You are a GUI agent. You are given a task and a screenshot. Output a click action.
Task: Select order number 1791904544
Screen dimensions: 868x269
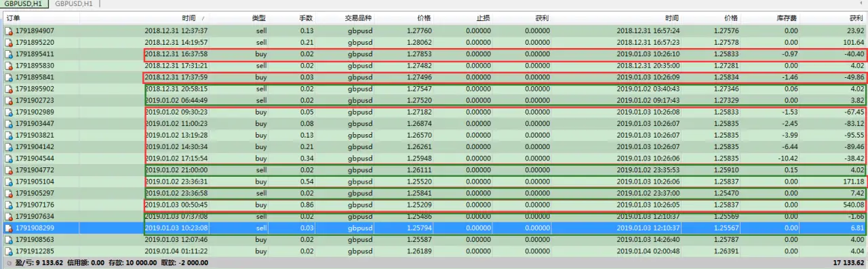[35, 158]
